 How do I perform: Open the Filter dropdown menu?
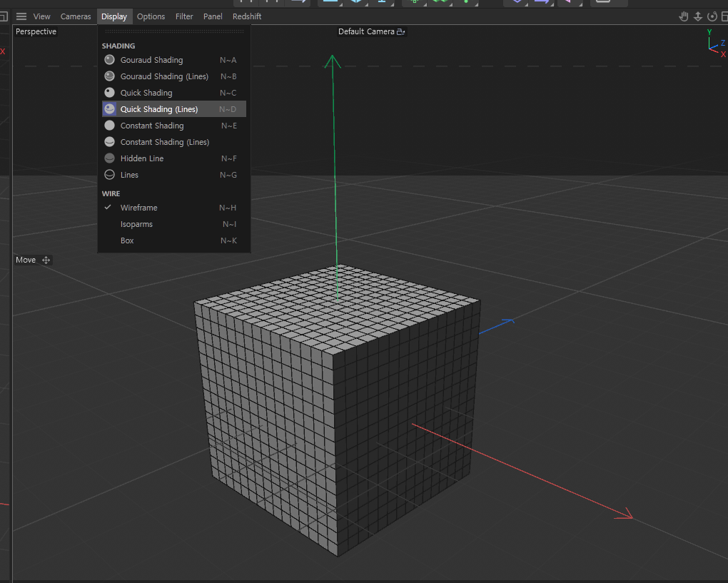(x=184, y=16)
